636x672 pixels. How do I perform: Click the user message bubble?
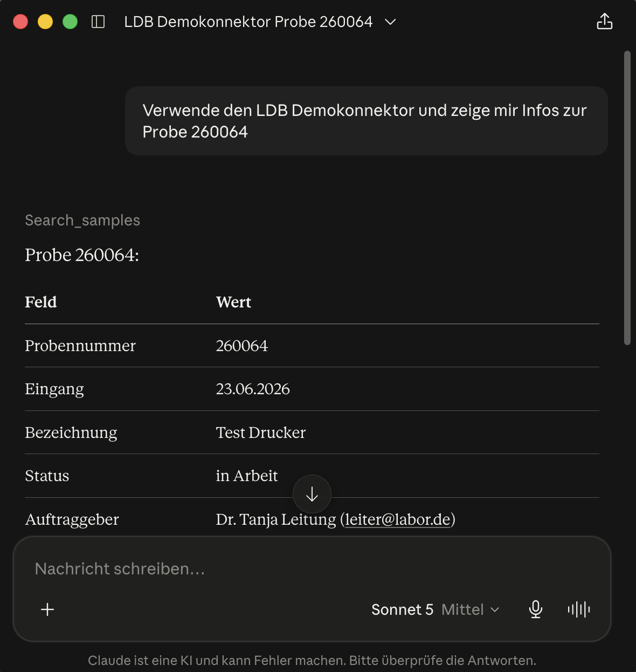(367, 121)
